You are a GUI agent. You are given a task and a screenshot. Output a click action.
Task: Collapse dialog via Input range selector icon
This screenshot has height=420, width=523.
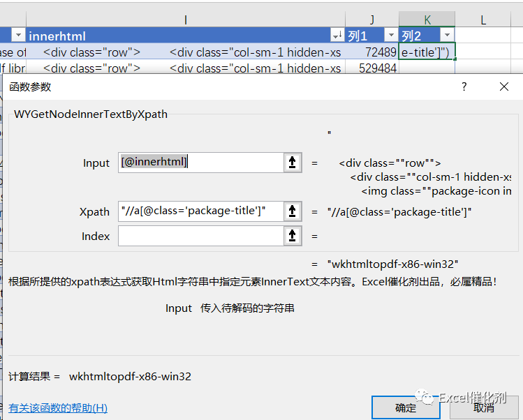pos(293,163)
